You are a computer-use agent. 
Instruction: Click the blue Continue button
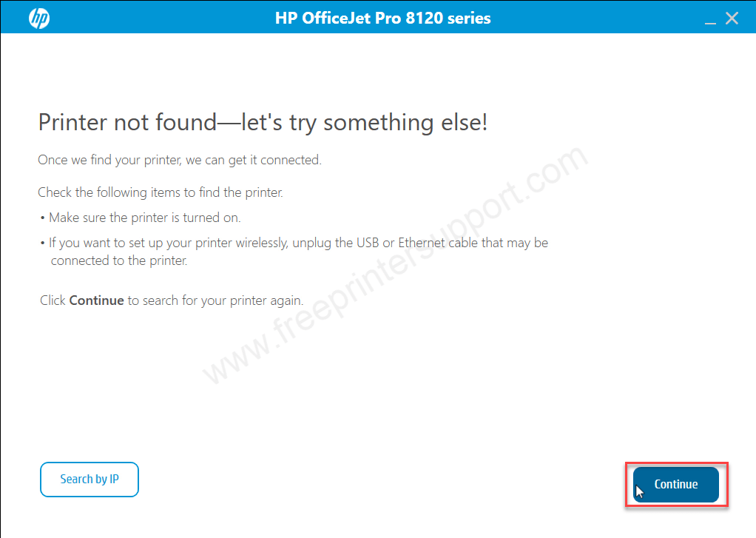click(x=676, y=484)
